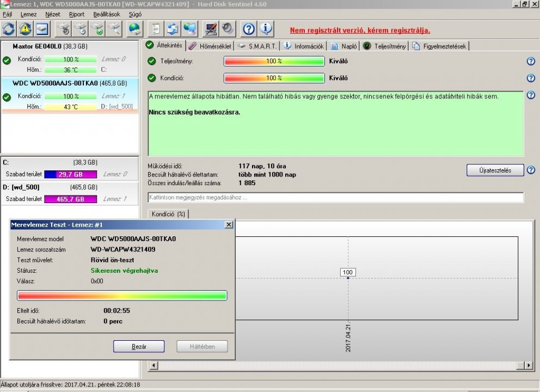The height and width of the screenshot is (392, 540).
Task: Click refresh icon with yellow warning triangle
Action: [25, 29]
